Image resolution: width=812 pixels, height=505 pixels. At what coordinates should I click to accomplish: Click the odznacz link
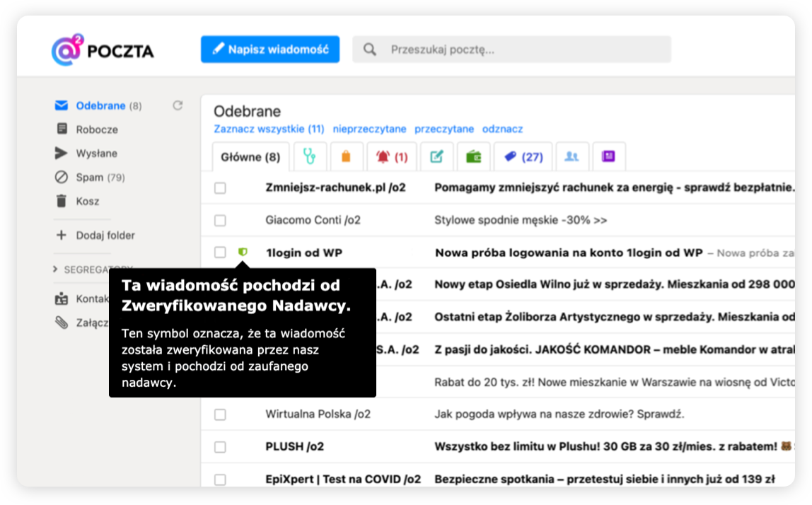click(x=502, y=129)
